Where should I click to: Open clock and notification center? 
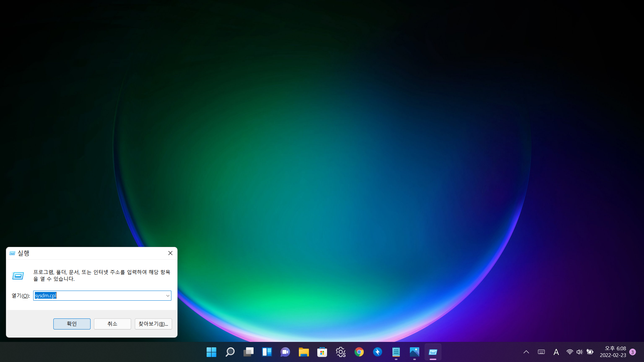[x=613, y=352]
